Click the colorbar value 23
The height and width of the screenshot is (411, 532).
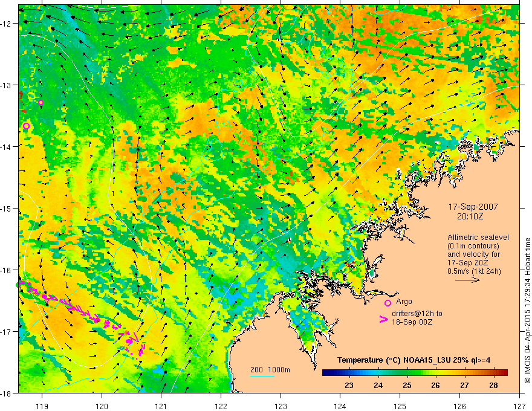[349, 385]
